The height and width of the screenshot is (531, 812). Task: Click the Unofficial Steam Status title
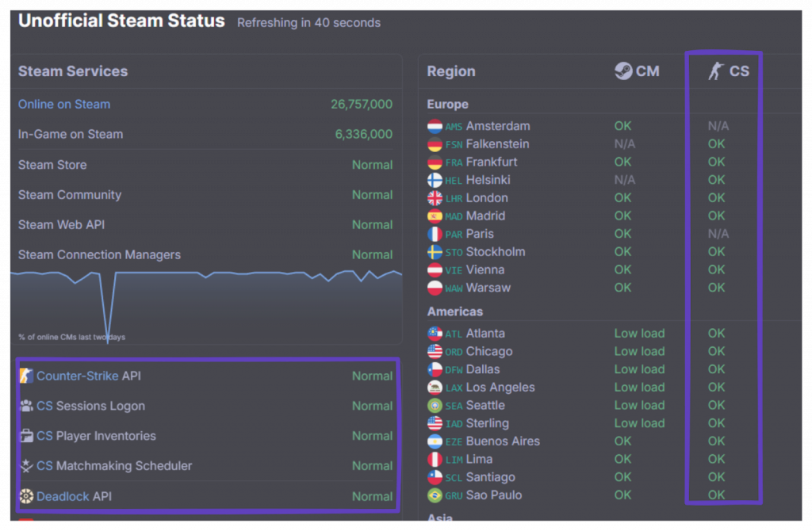[x=121, y=21]
